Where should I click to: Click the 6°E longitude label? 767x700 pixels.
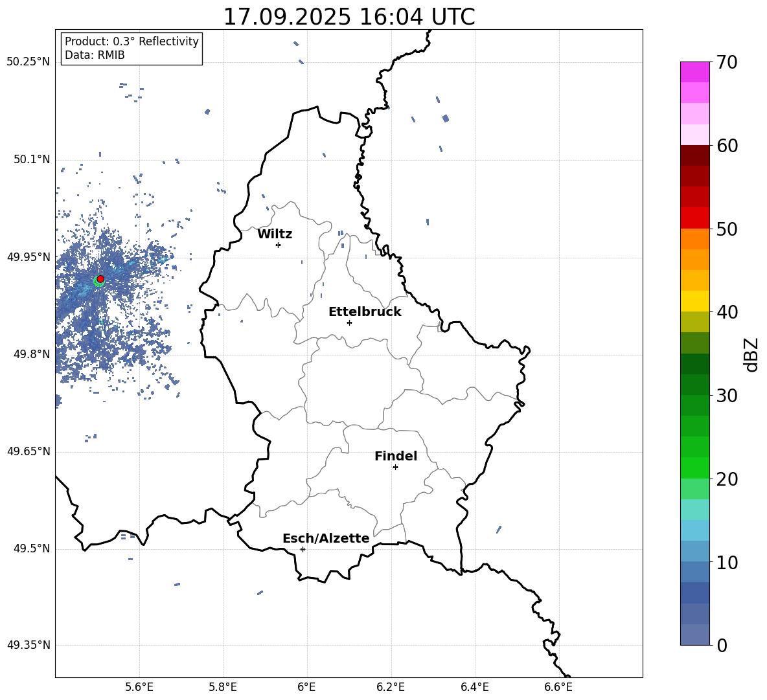(306, 687)
